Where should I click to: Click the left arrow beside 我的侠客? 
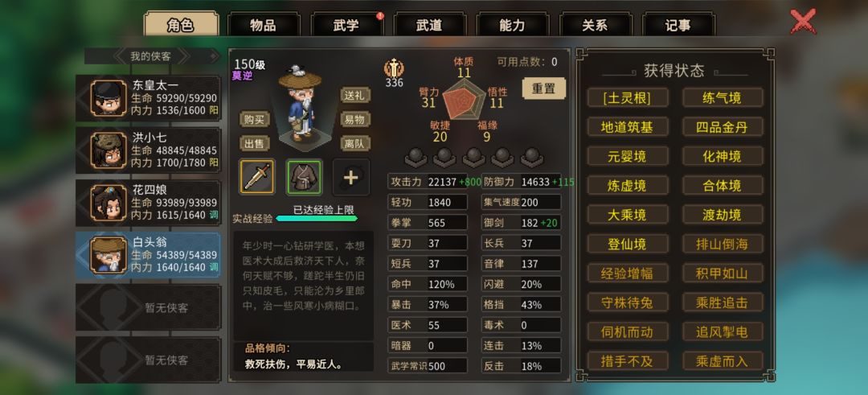121,56
